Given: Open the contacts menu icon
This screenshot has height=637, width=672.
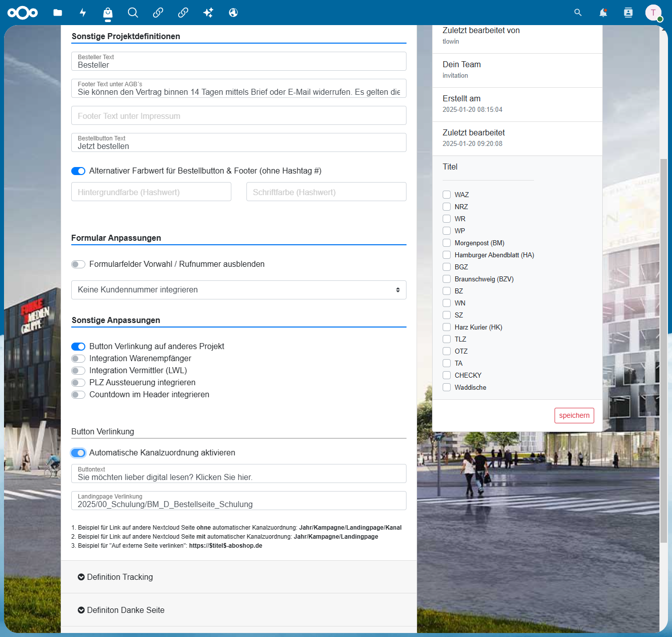Looking at the screenshot, I should [x=628, y=13].
